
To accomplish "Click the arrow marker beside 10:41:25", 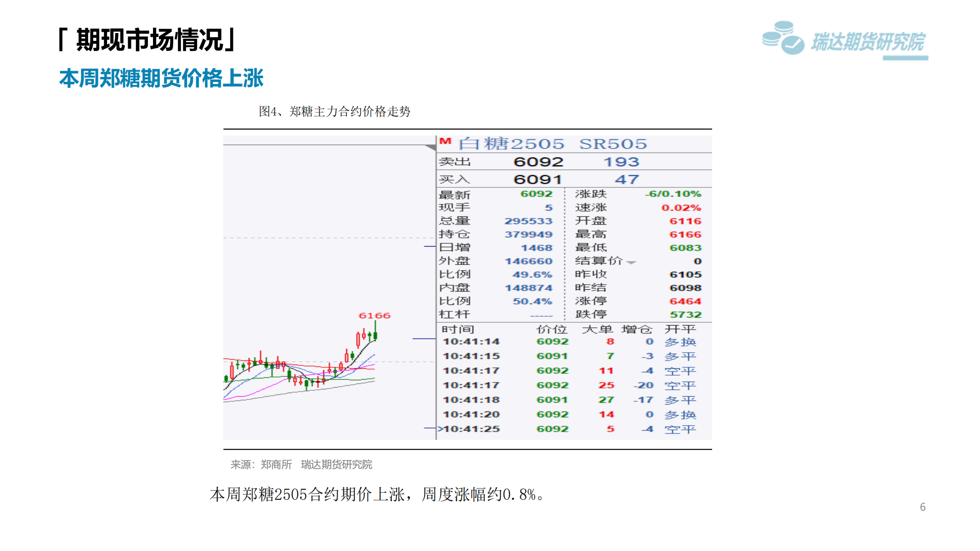I will [440, 429].
